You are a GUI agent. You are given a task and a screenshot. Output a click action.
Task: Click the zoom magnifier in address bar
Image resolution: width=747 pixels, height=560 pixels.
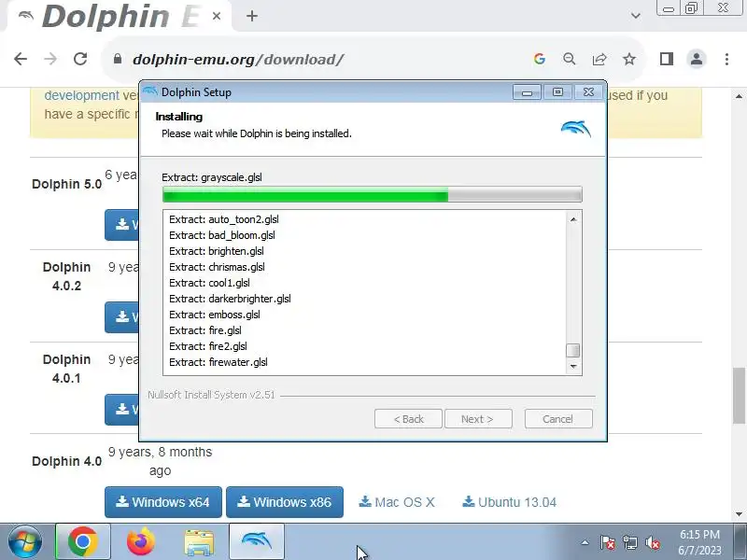(x=569, y=59)
